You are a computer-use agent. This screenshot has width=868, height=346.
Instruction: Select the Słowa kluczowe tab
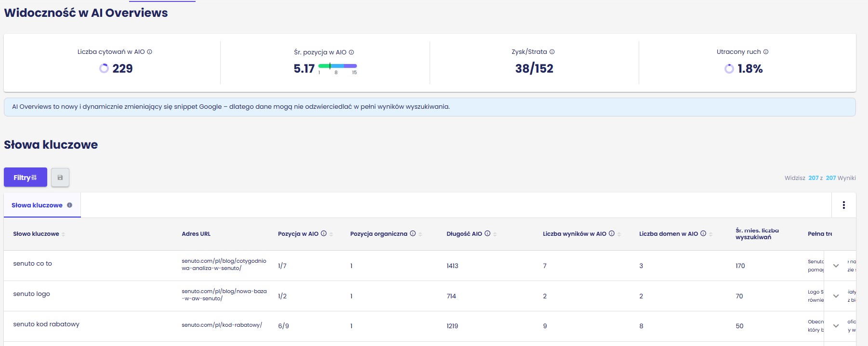point(42,205)
